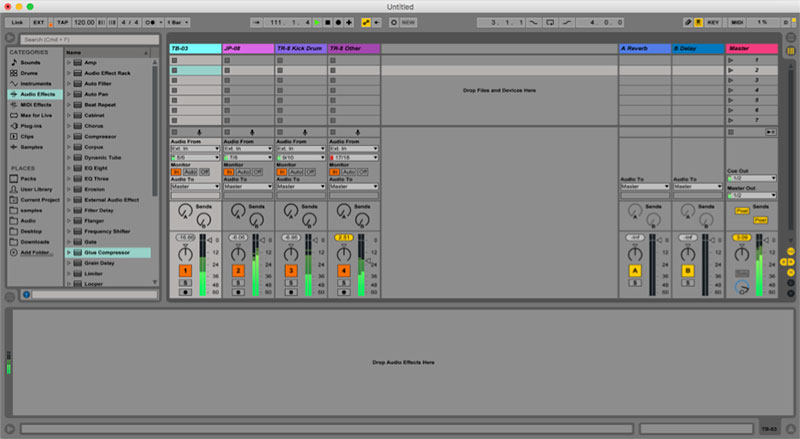
Task: Toggle track activator 1 on TB-03
Action: 185,271
